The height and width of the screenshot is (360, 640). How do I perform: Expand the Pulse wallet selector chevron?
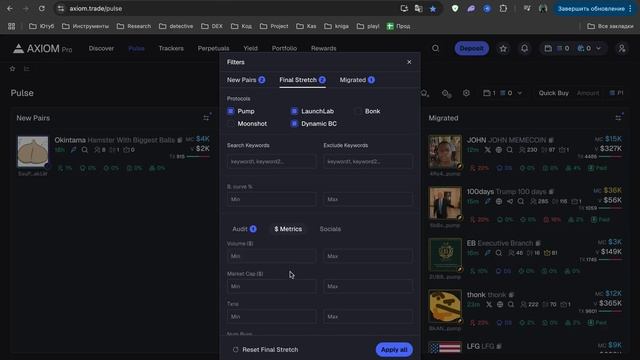pos(520,93)
